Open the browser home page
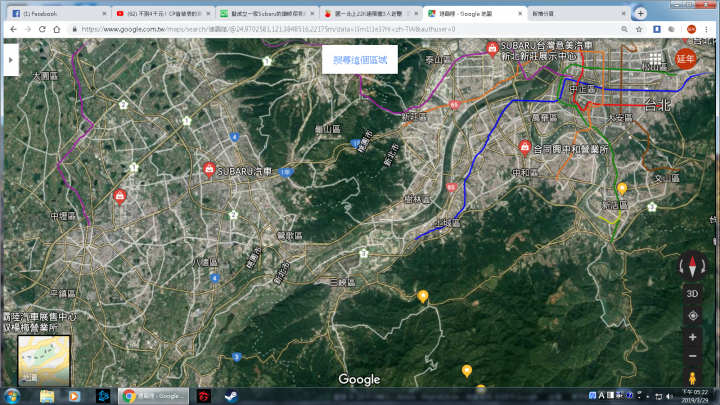Viewport: 720px width, 405px height. point(56,29)
